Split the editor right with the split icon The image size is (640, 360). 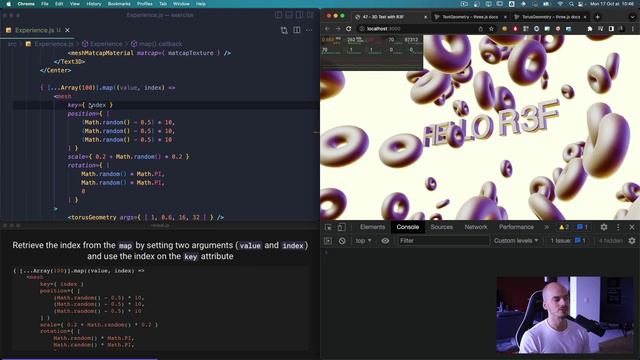click(297, 30)
